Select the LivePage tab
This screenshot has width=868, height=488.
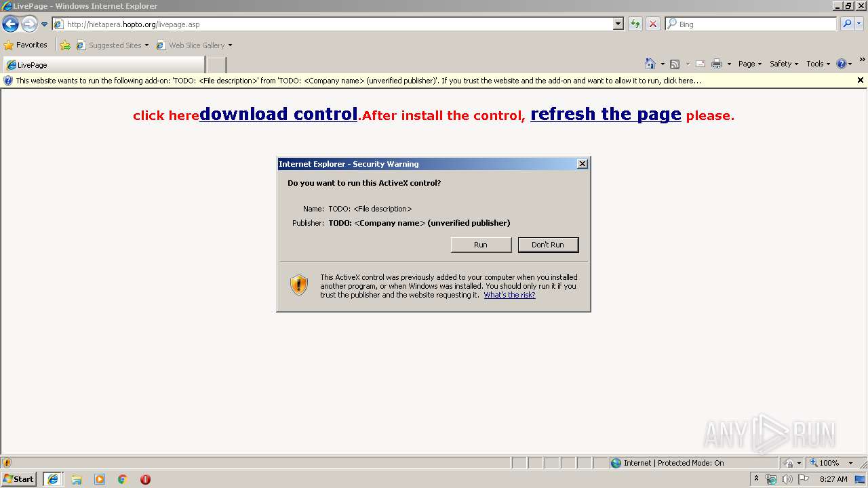pos(103,65)
